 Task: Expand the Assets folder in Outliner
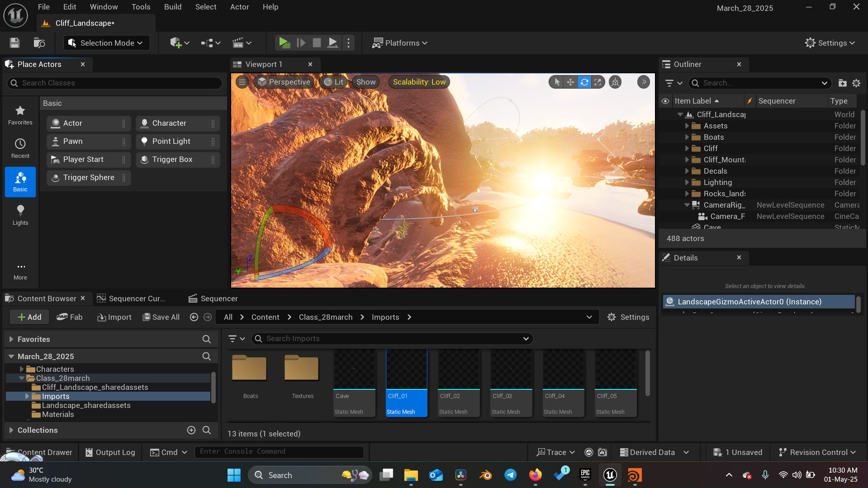pyautogui.click(x=687, y=126)
